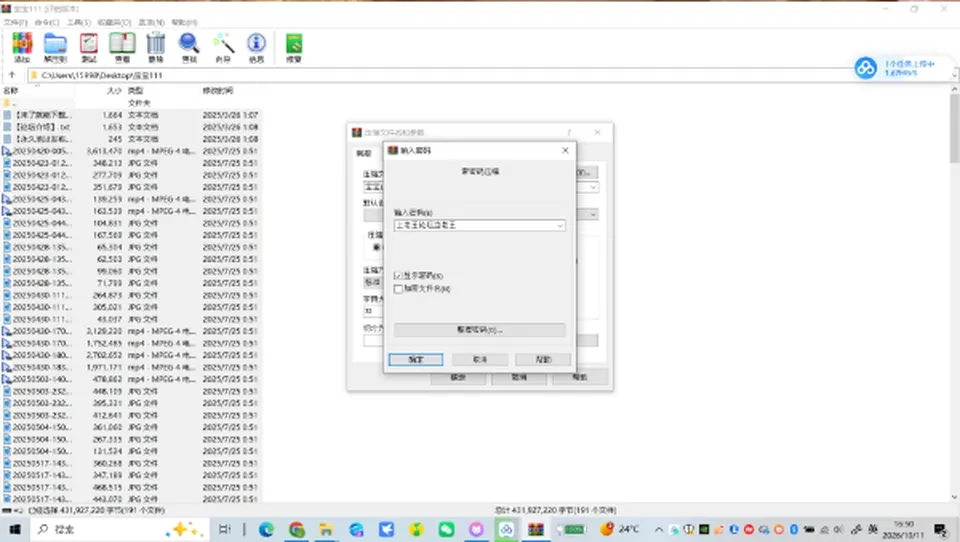Open Task View on the taskbar

pyautogui.click(x=225, y=529)
